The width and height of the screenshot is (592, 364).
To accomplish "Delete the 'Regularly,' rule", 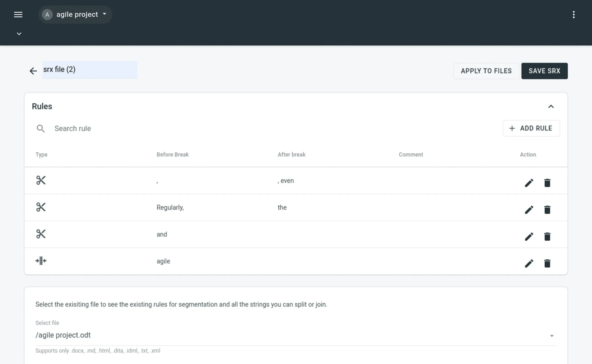I will click(x=547, y=210).
